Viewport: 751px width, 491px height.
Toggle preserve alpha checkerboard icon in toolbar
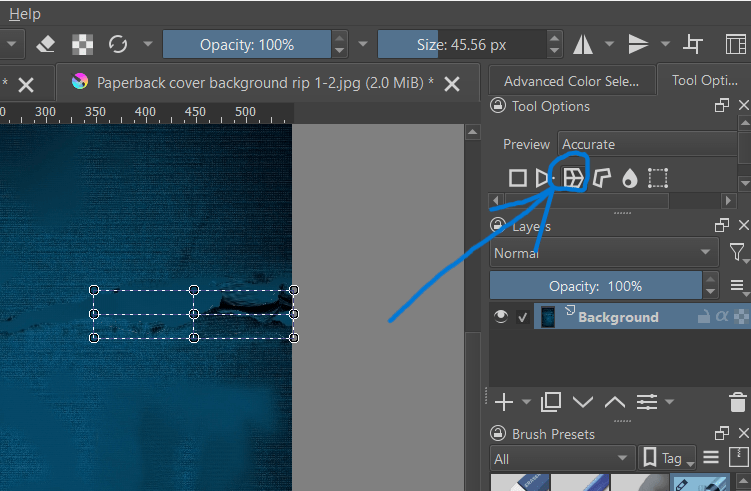pyautogui.click(x=82, y=44)
